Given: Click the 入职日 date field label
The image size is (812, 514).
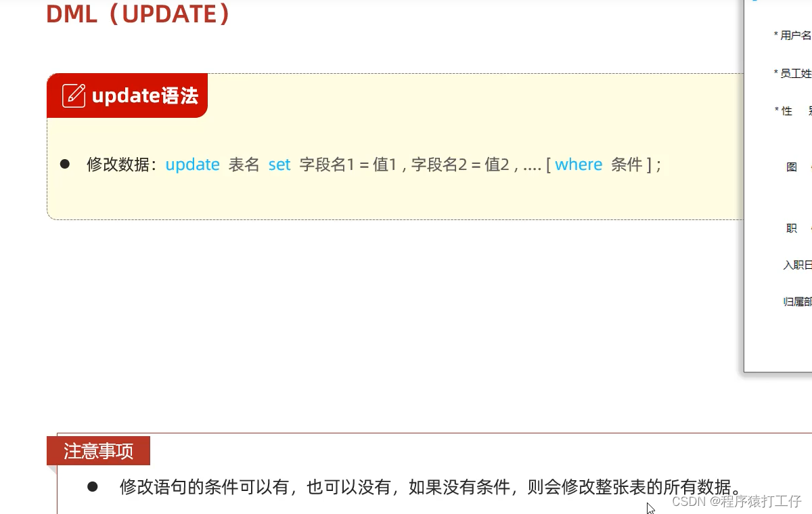Looking at the screenshot, I should click(797, 265).
